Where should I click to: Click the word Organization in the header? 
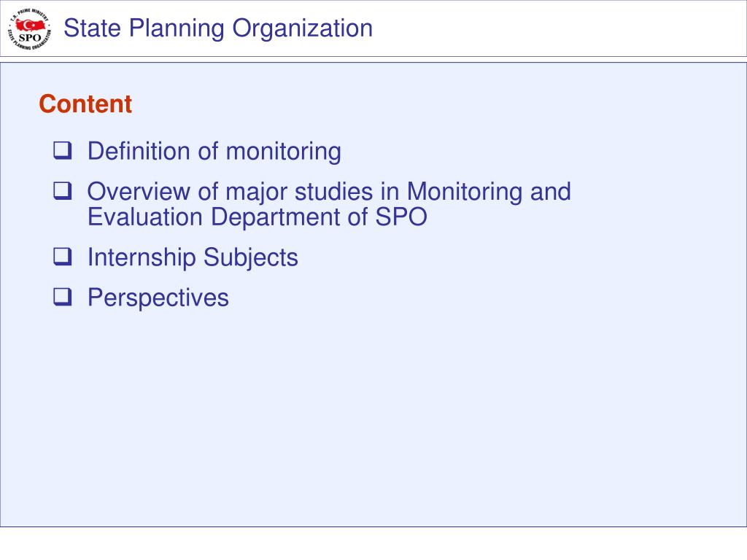click(302, 28)
